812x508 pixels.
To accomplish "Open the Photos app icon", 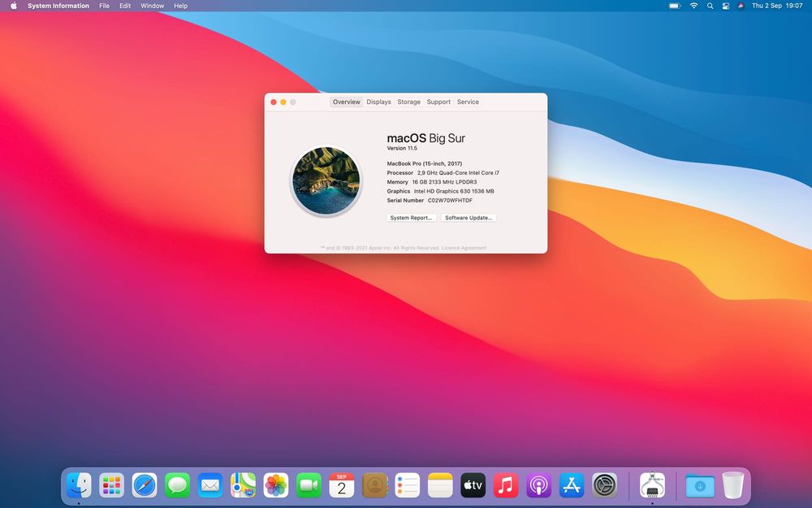I will click(x=276, y=486).
